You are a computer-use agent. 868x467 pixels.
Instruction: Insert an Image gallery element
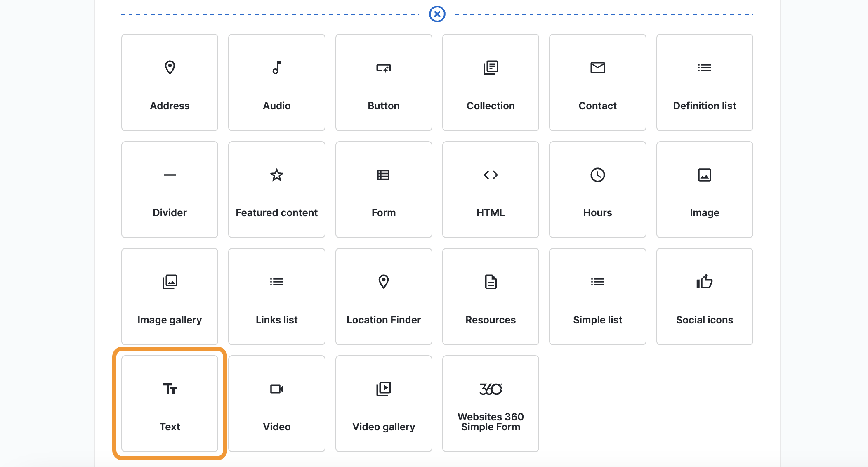point(170,296)
